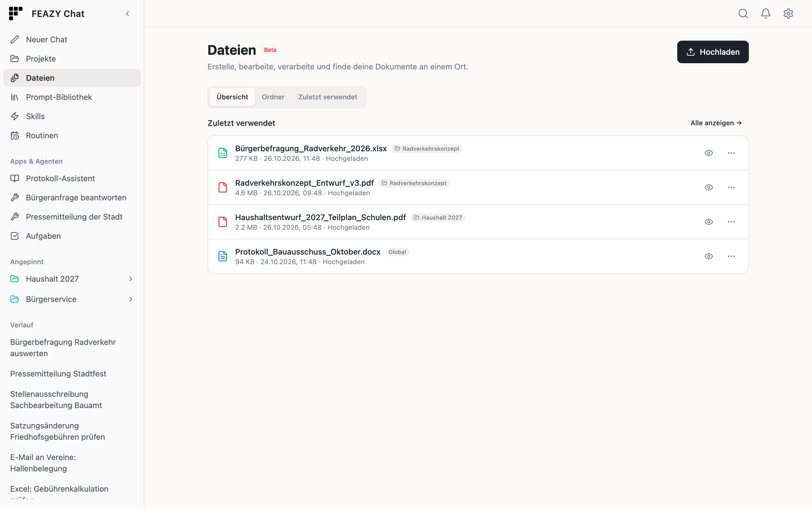Preview Haushaltsentwurf_2027_Teilplan_Schulen.pdf via eye icon

pos(709,222)
